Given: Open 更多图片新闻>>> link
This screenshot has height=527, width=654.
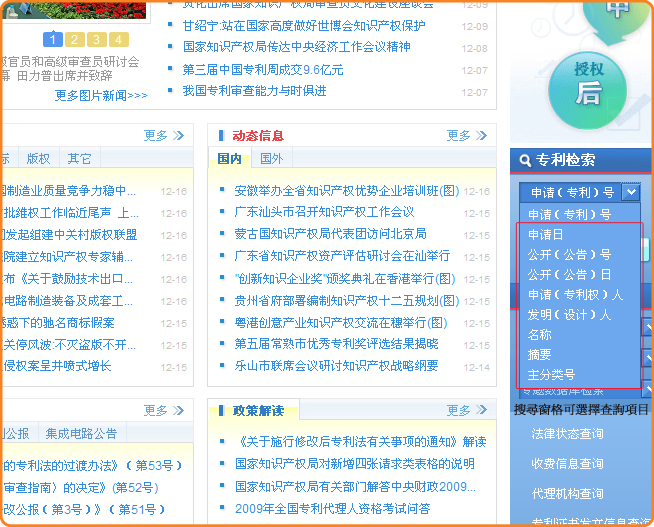Looking at the screenshot, I should [101, 95].
